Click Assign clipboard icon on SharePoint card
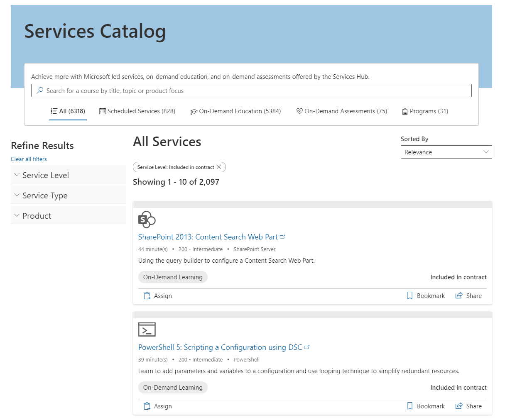The width and height of the screenshot is (505, 420). (147, 295)
